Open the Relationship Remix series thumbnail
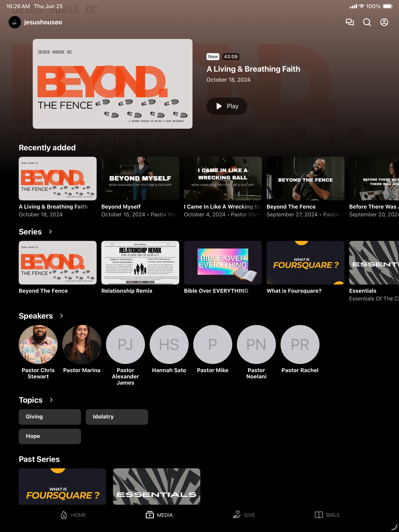 pyautogui.click(x=140, y=263)
